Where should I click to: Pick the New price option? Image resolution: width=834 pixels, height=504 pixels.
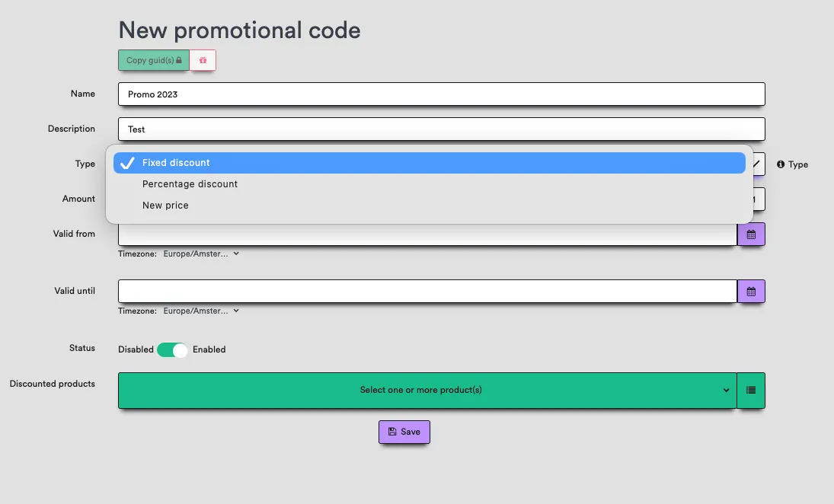point(165,206)
